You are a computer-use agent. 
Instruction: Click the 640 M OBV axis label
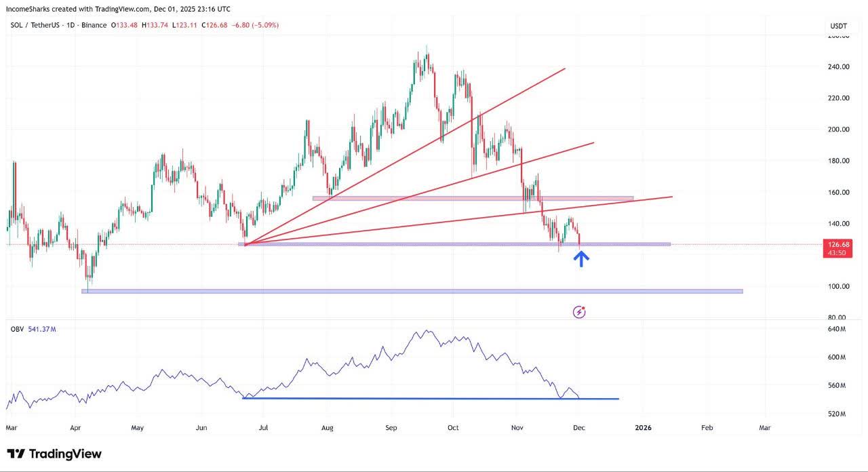pyautogui.click(x=837, y=329)
